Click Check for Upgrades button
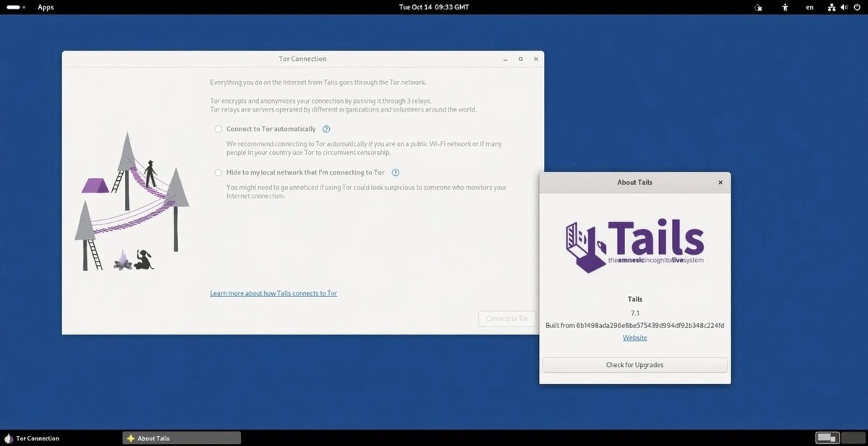This screenshot has height=446, width=868. tap(635, 365)
